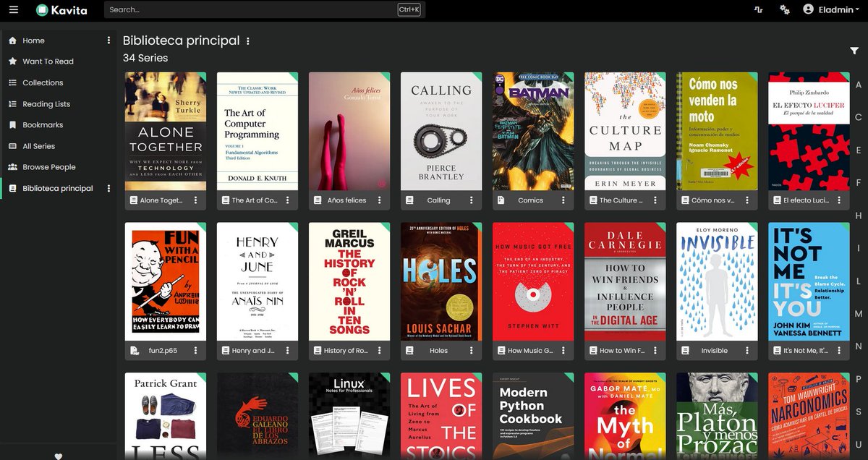This screenshot has height=460, width=868.
Task: Open Años felices cover thumbnail
Action: point(349,131)
